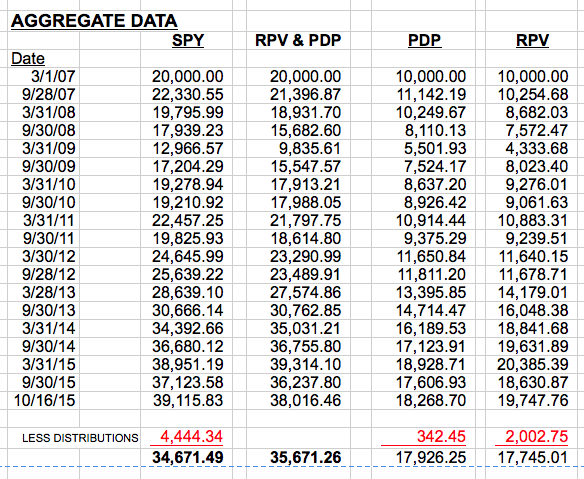Click RPV value 11,640.15
The width and height of the screenshot is (584, 479).
tap(533, 256)
